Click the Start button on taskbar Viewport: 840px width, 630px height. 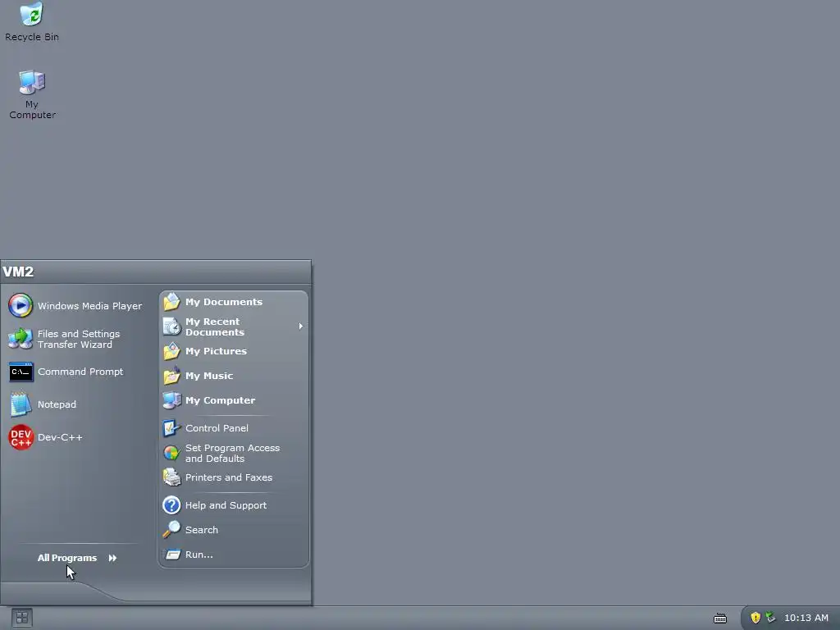[x=22, y=618]
